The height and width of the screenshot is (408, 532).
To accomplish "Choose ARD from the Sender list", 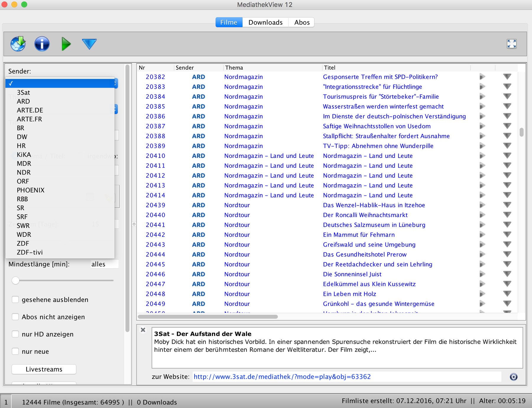I will [x=60, y=101].
